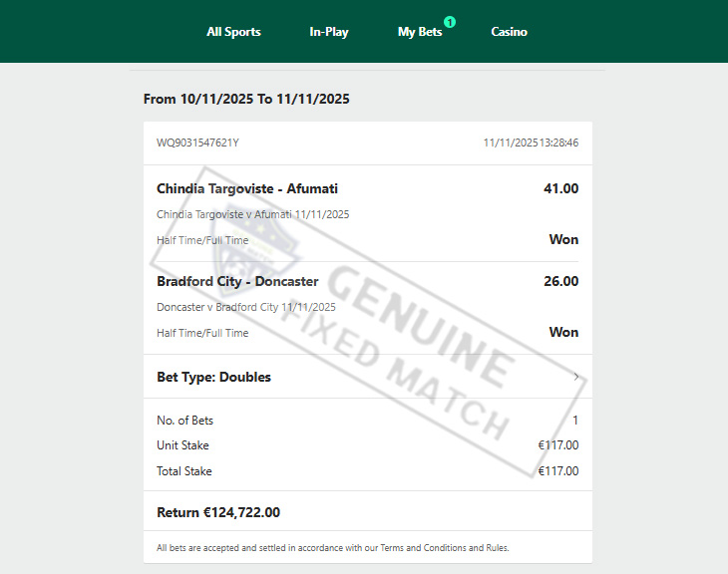
Task: Click the Chindia Targoviste v Afumati event line
Action: pyautogui.click(x=252, y=214)
